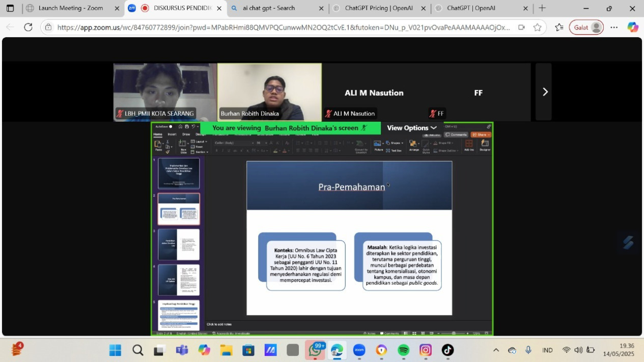Click the address bar URL field
644x362 pixels.
283,27
